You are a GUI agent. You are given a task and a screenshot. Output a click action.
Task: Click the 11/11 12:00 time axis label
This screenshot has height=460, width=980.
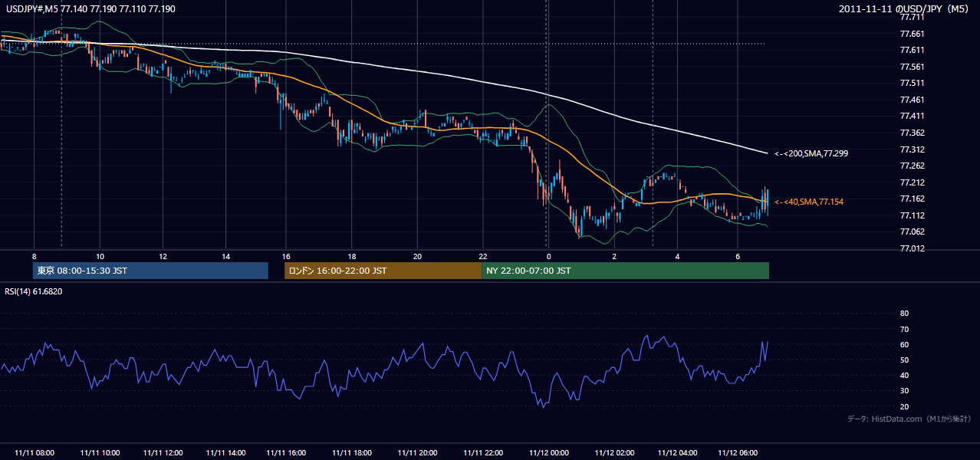(163, 453)
